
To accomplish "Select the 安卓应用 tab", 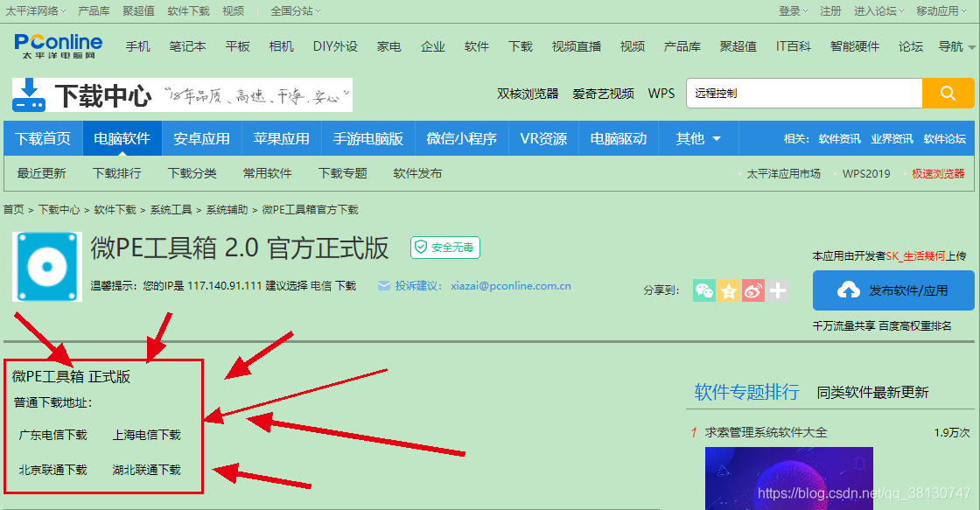I will point(201,139).
